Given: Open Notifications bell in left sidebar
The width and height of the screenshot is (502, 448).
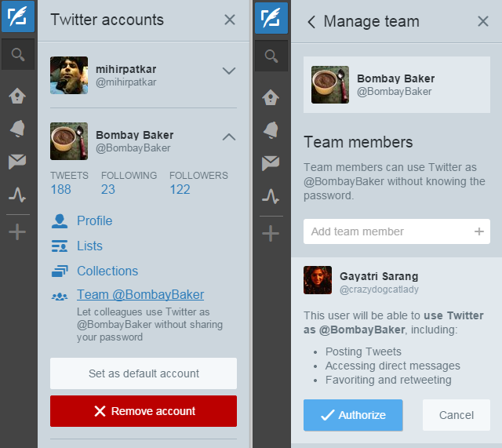Looking at the screenshot, I should 17,129.
